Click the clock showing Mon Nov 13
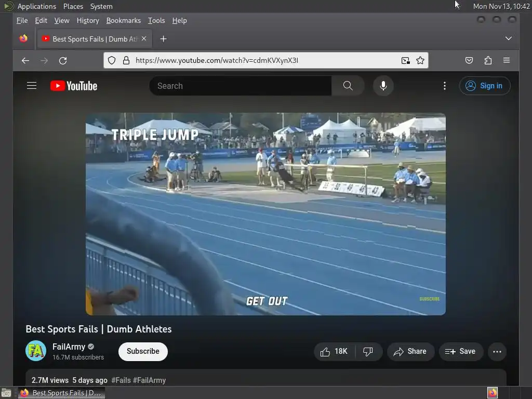The height and width of the screenshot is (399, 532). [501, 6]
